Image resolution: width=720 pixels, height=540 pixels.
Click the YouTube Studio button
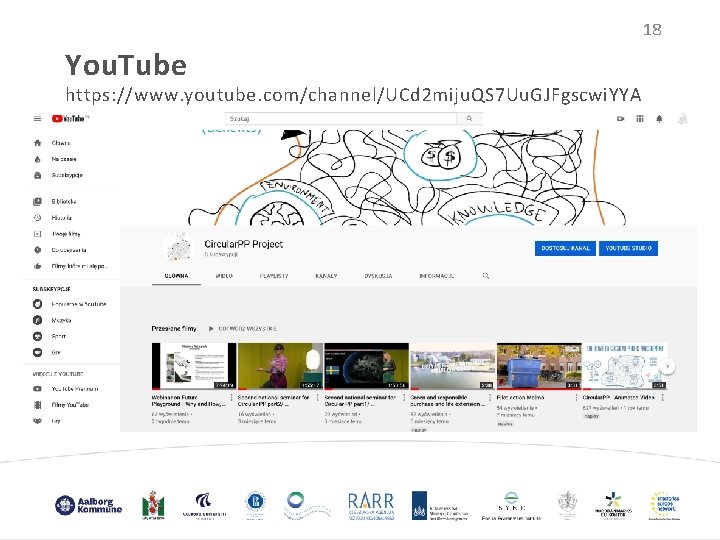click(628, 248)
